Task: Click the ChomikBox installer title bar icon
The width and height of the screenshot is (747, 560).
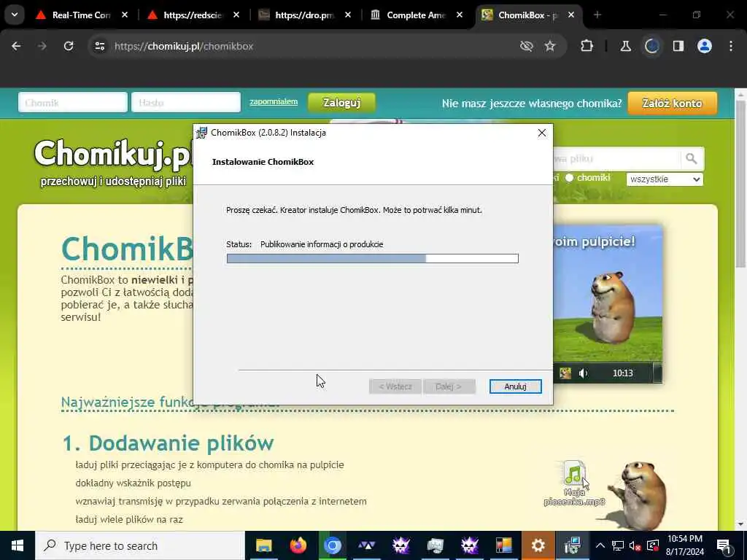Action: 202,133
